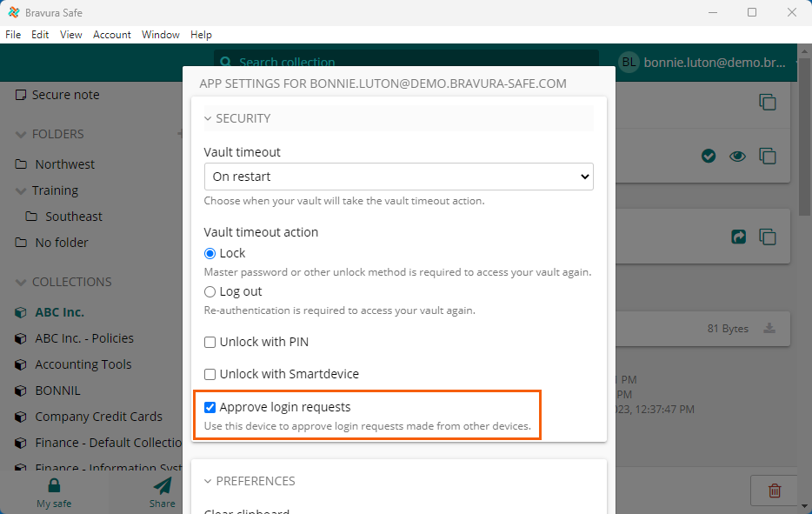Open the bonnie.luton account switcher
This screenshot has width=812, height=514.
point(708,63)
